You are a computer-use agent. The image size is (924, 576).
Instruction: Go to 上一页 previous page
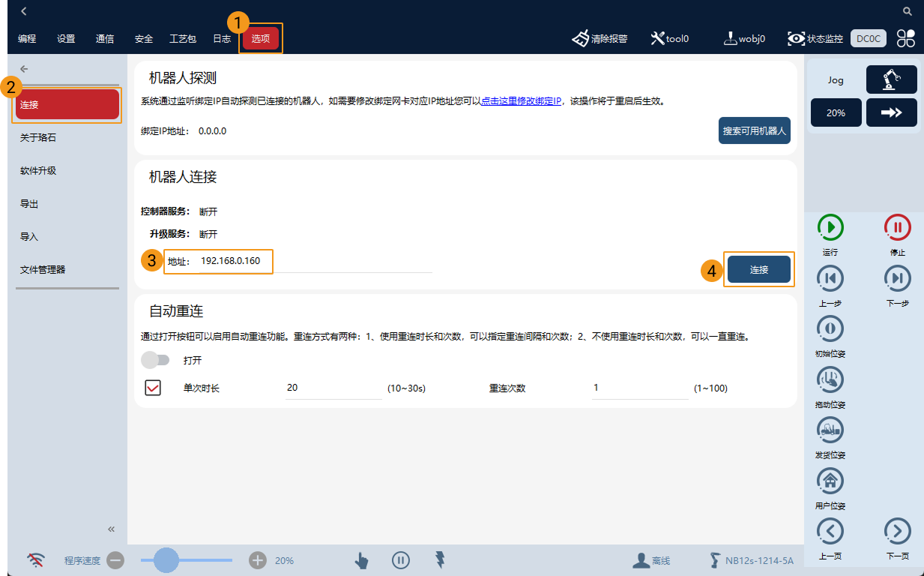point(830,531)
